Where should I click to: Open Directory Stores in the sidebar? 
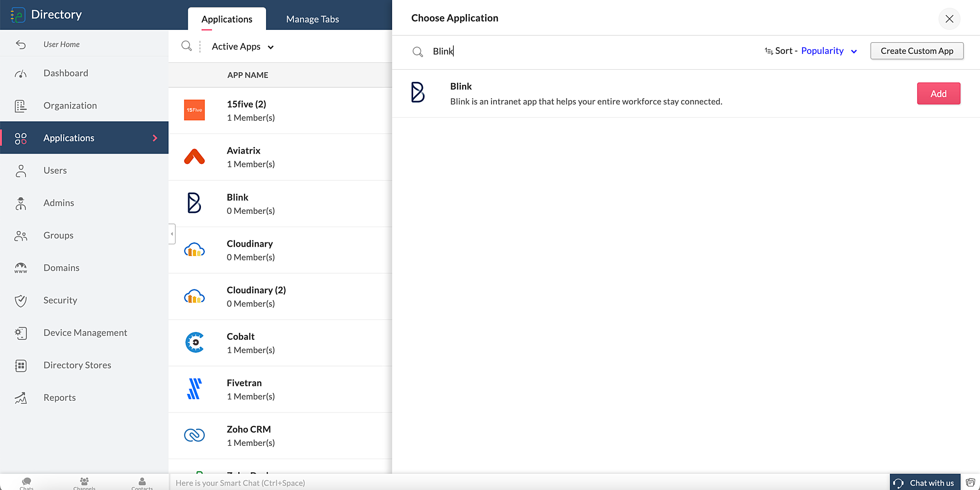click(84, 365)
